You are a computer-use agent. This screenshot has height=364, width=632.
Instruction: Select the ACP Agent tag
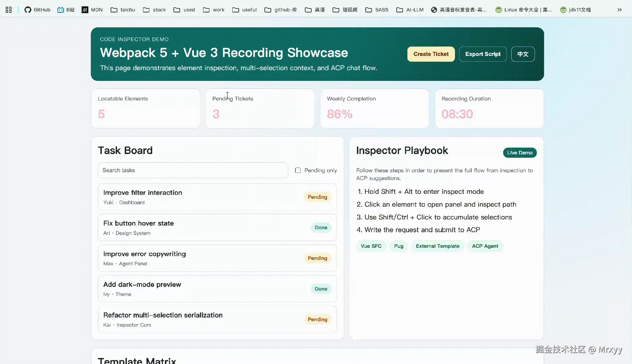pos(485,246)
